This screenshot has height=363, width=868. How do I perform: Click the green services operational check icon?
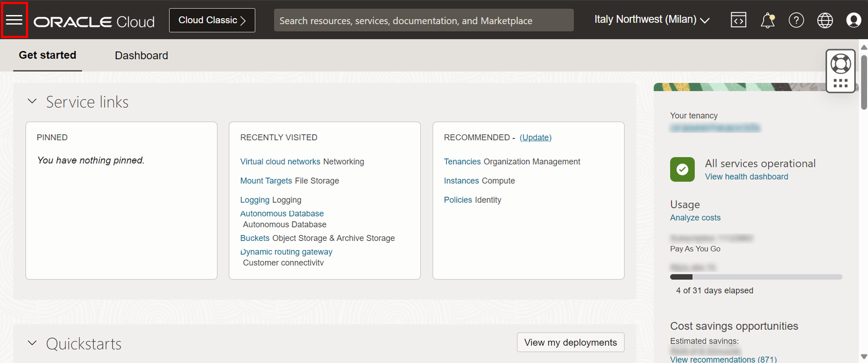tap(682, 169)
